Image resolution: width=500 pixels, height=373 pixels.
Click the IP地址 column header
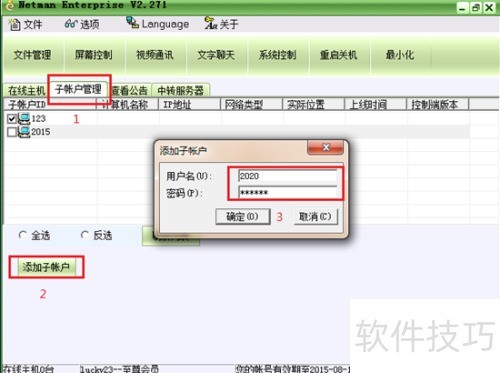click(x=189, y=104)
